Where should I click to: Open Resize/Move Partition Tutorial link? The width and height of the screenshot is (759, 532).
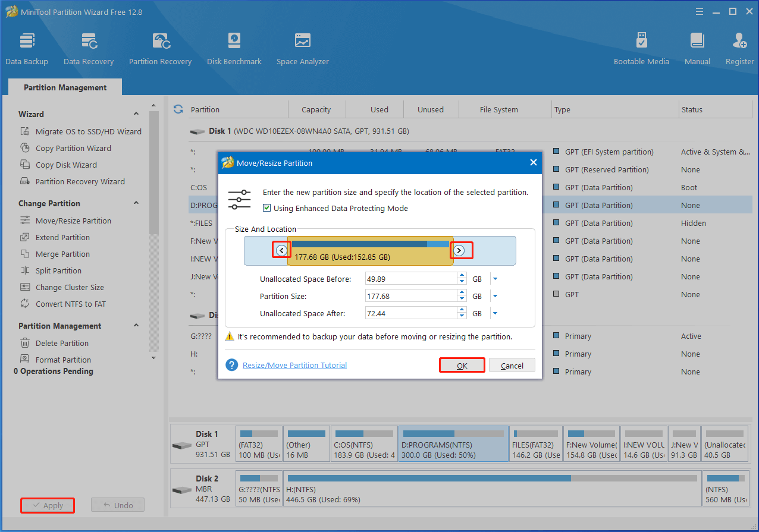pyautogui.click(x=294, y=365)
